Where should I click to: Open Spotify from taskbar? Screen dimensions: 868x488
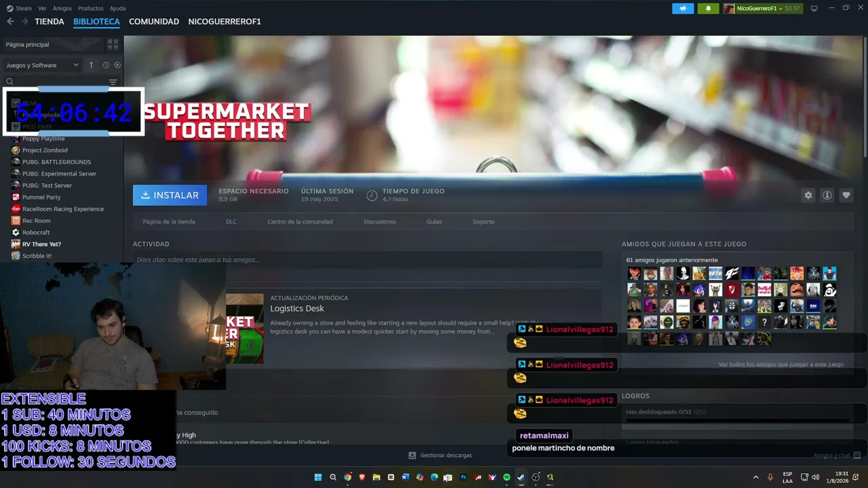click(507, 477)
